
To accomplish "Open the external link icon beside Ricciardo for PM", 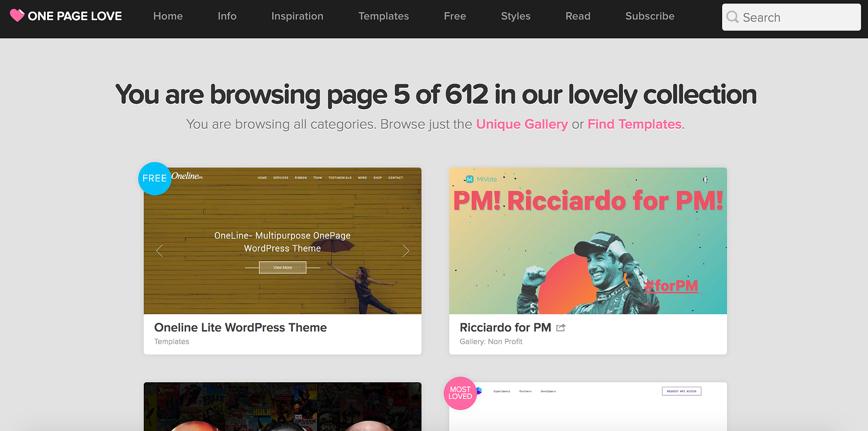I will [x=561, y=328].
